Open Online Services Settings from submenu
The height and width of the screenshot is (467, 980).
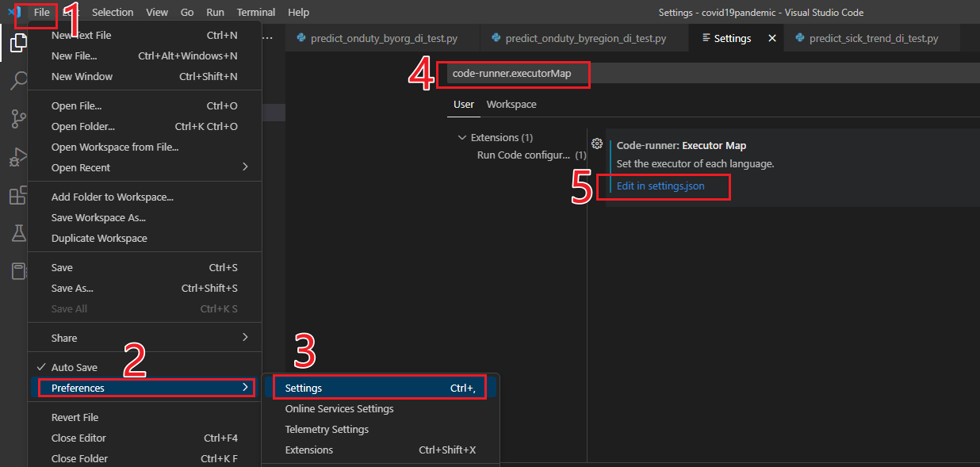point(381,408)
